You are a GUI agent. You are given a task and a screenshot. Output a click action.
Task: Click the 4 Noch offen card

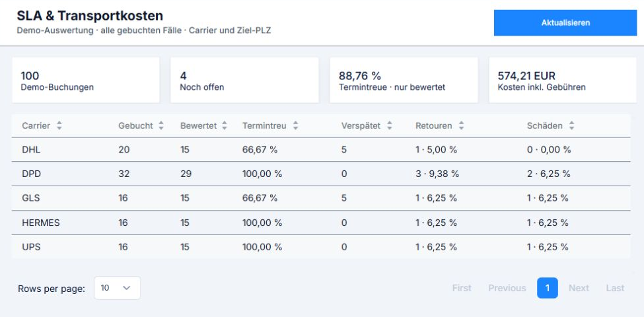click(x=244, y=80)
